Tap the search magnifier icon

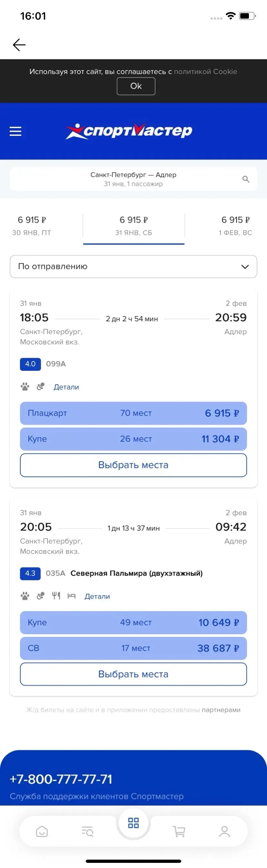pyautogui.click(x=246, y=179)
